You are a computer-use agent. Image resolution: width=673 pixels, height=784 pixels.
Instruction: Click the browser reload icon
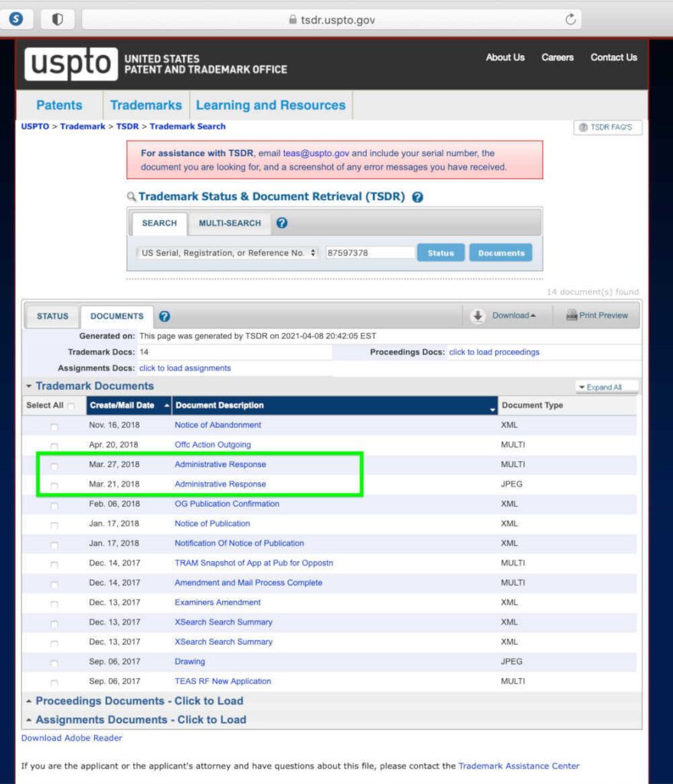click(570, 19)
